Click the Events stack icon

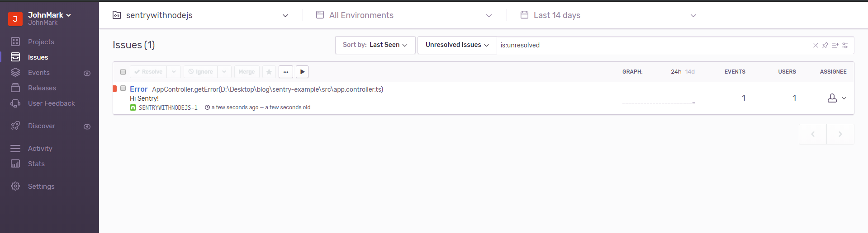click(x=15, y=72)
